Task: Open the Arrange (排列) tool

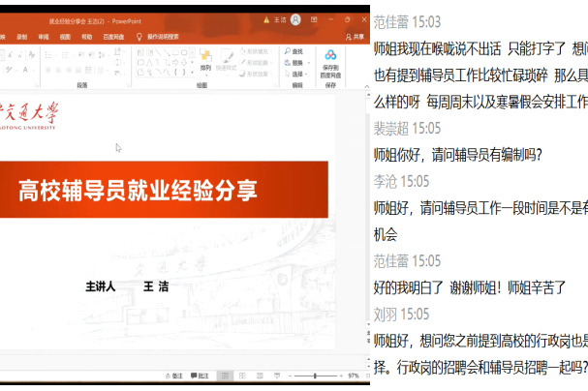Action: click(205, 58)
